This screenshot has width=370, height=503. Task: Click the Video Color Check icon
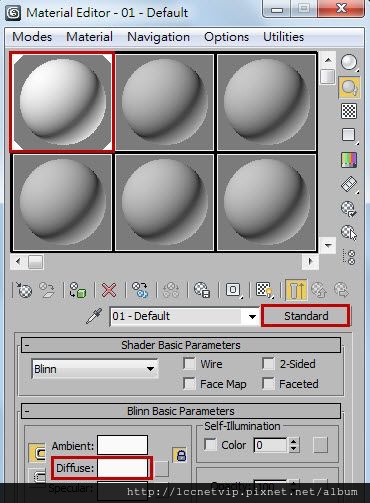tap(349, 160)
